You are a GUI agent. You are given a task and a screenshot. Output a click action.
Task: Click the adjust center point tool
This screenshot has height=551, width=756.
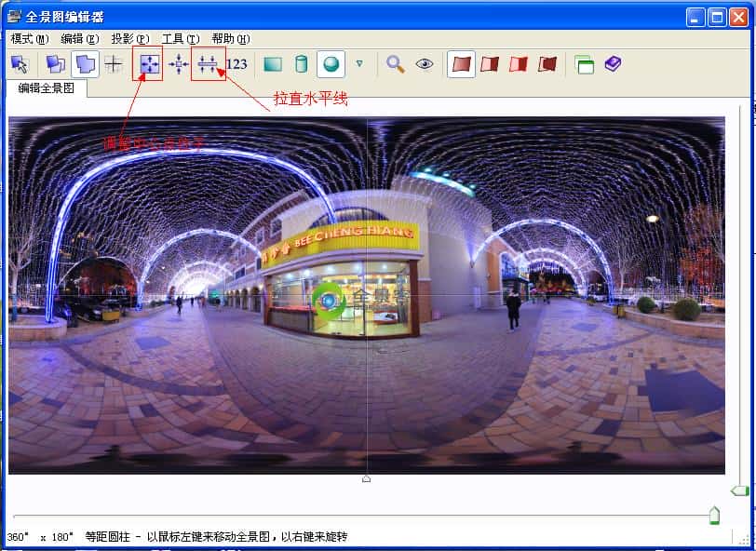pos(146,63)
